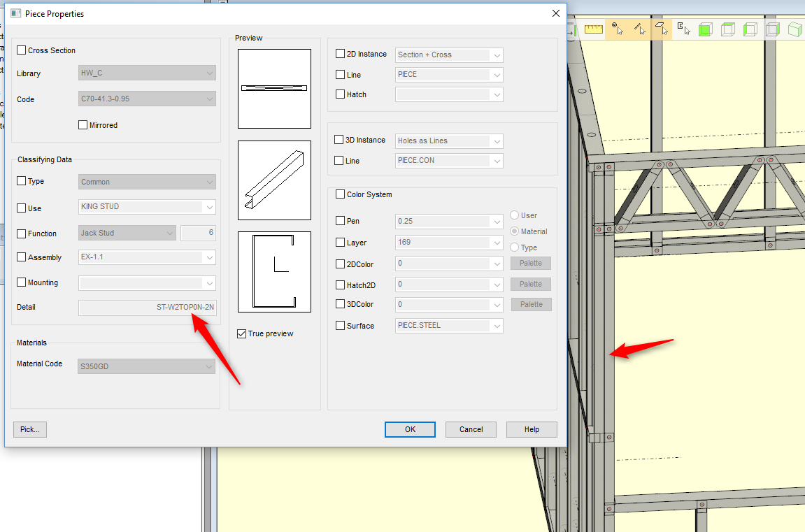Viewport: 805px width, 532px height.
Task: Toggle the line selection cursor tool
Action: [x=639, y=29]
